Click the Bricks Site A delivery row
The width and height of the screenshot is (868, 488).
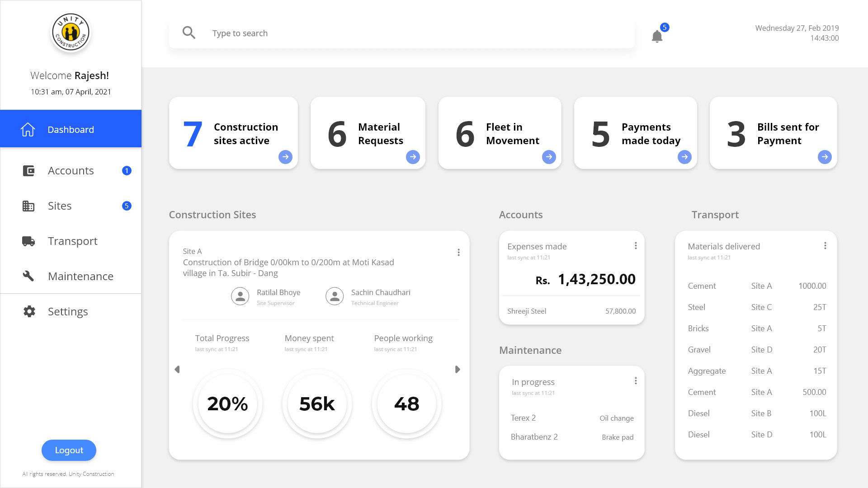click(x=757, y=328)
